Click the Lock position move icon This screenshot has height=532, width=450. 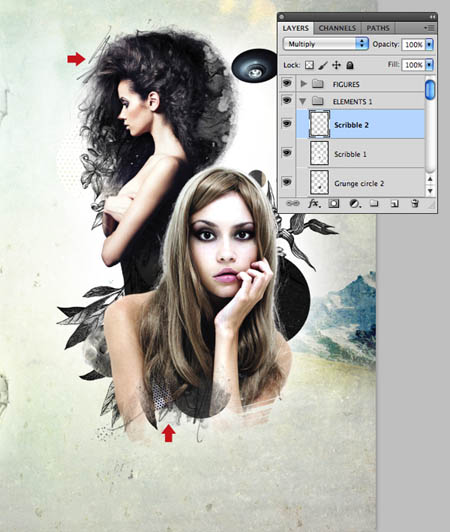pyautogui.click(x=336, y=65)
